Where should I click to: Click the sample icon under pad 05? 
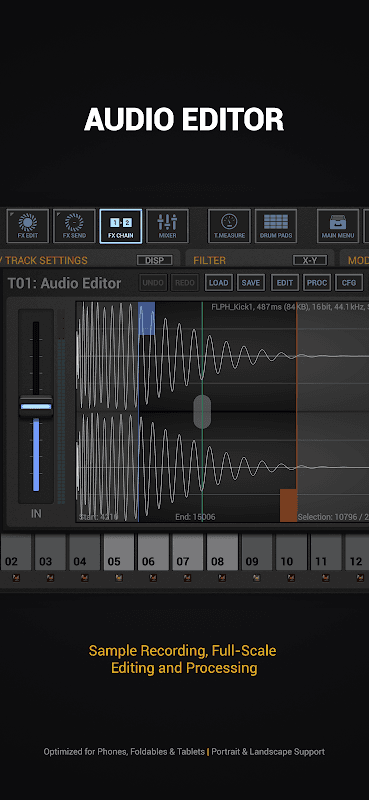pyautogui.click(x=118, y=578)
